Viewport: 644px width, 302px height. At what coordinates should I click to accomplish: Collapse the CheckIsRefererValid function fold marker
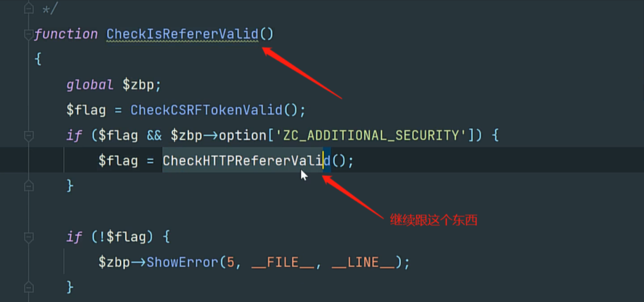point(29,34)
